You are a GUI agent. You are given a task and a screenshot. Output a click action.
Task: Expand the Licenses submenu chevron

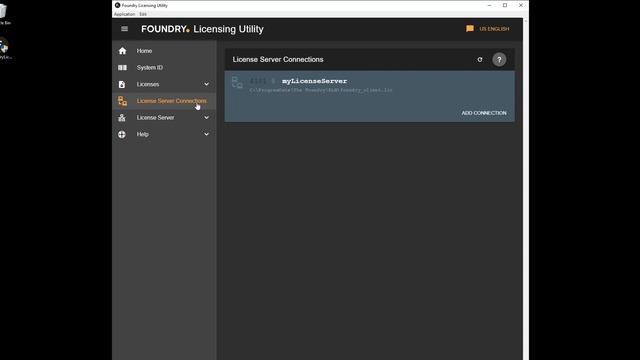[x=207, y=84]
